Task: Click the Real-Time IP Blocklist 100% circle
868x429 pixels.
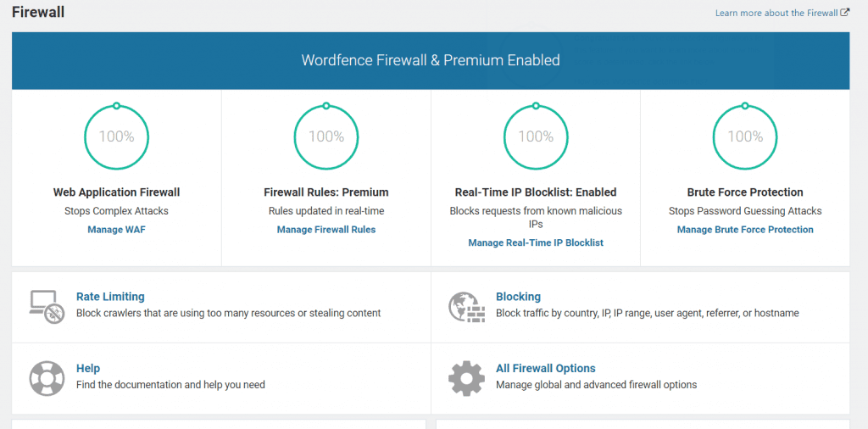Action: point(536,136)
